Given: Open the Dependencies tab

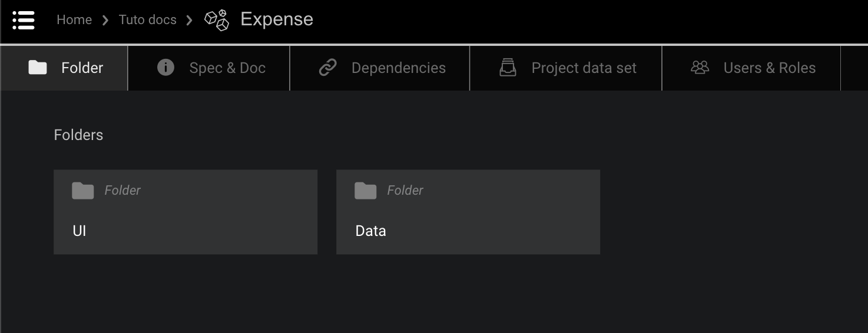Looking at the screenshot, I should tap(398, 68).
